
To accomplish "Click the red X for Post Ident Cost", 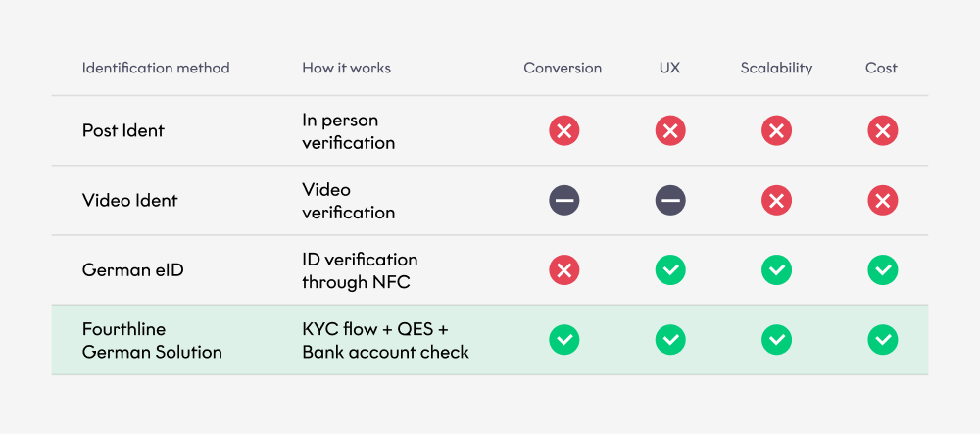I will 883,131.
